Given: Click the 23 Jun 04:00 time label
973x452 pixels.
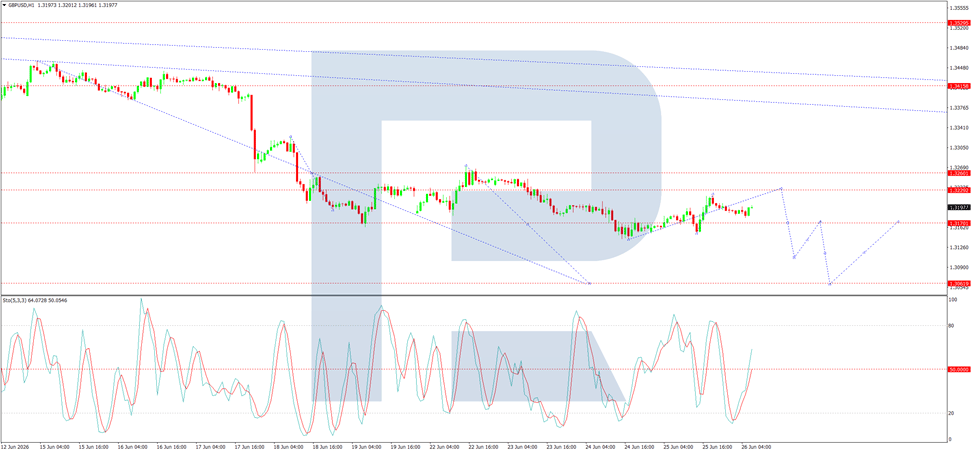Looking at the screenshot, I should [521, 446].
